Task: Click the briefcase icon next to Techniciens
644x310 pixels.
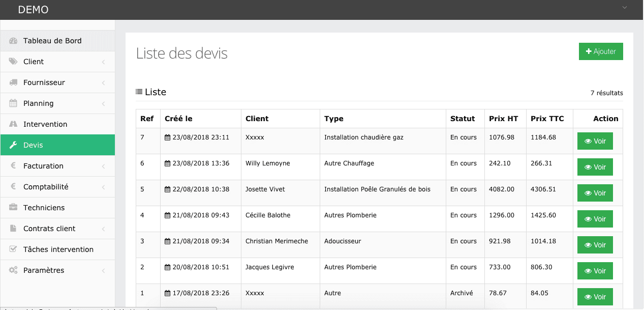Action: pyautogui.click(x=13, y=208)
